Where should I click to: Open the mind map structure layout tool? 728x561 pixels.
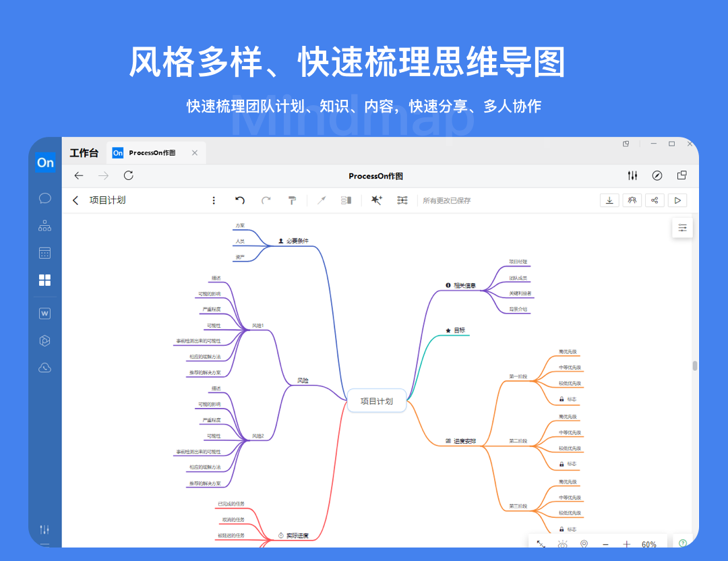click(402, 200)
